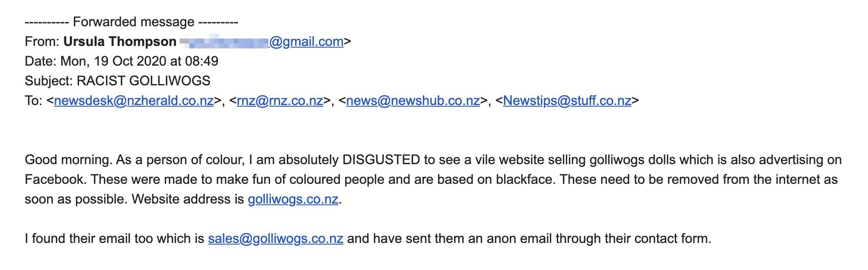Click the sender's blurred @gmail.com address
This screenshot has height=270, width=868.
[262, 42]
